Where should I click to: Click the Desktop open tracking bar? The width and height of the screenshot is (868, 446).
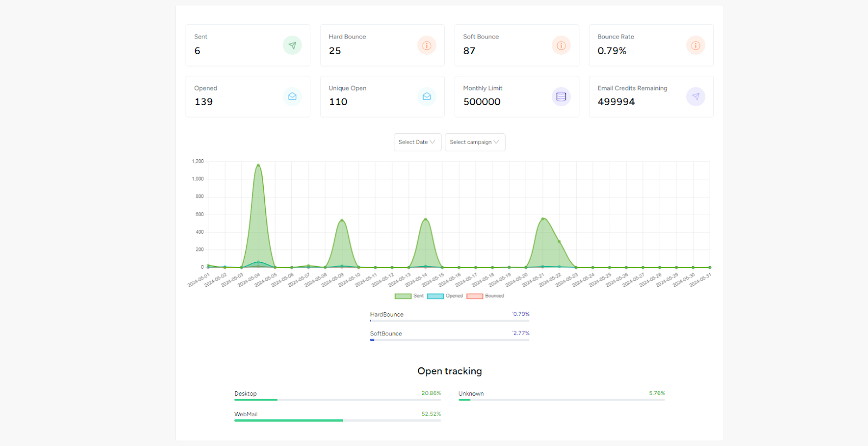(337, 400)
